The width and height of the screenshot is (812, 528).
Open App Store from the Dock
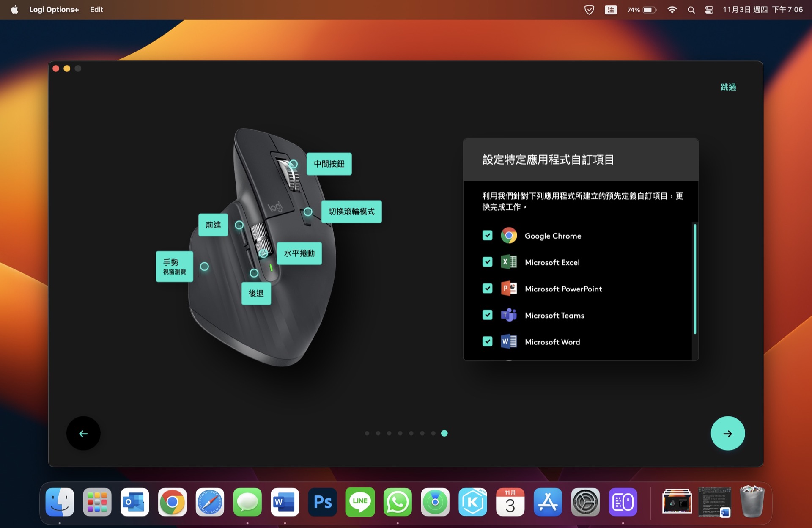click(x=548, y=502)
